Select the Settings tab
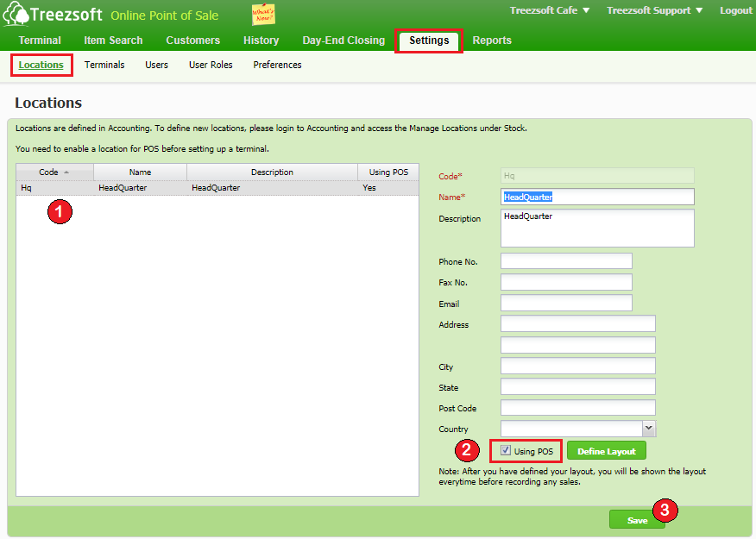756x539 pixels. coord(429,41)
